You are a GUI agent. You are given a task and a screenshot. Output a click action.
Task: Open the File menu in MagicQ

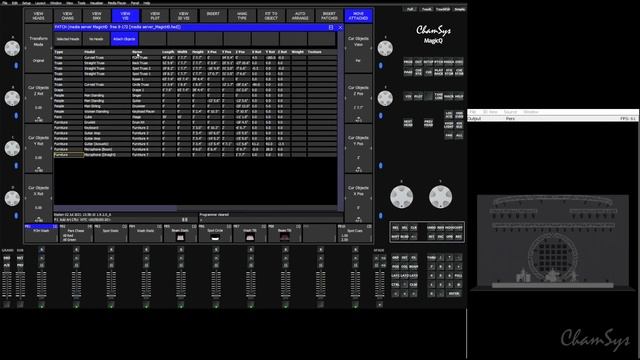click(x=4, y=2)
